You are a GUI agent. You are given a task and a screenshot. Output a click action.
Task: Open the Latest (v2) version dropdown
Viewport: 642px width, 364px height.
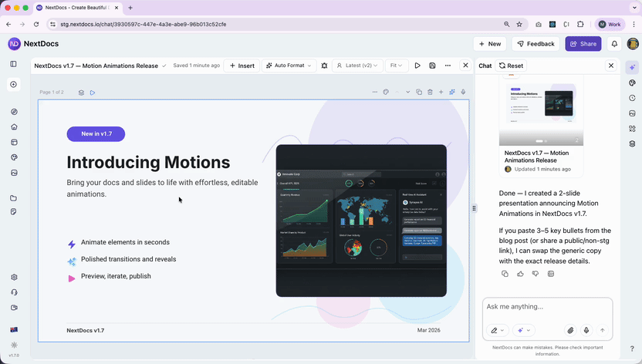point(357,66)
